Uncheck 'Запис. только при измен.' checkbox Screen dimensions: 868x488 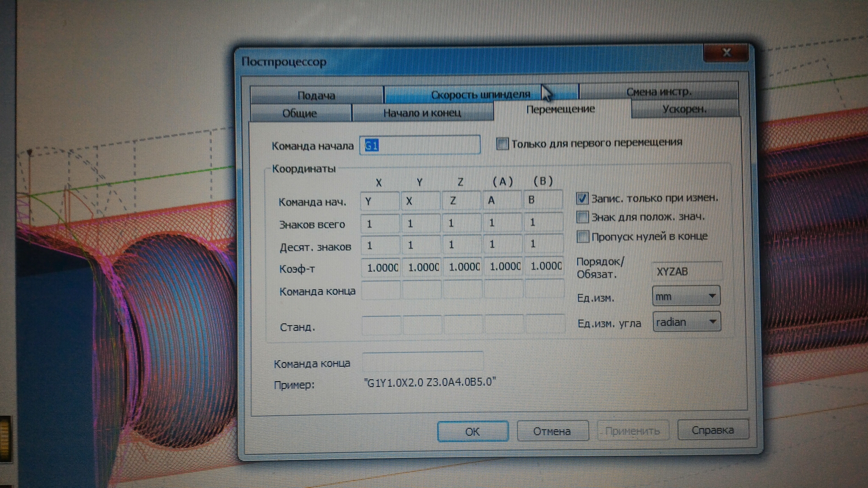[582, 198]
